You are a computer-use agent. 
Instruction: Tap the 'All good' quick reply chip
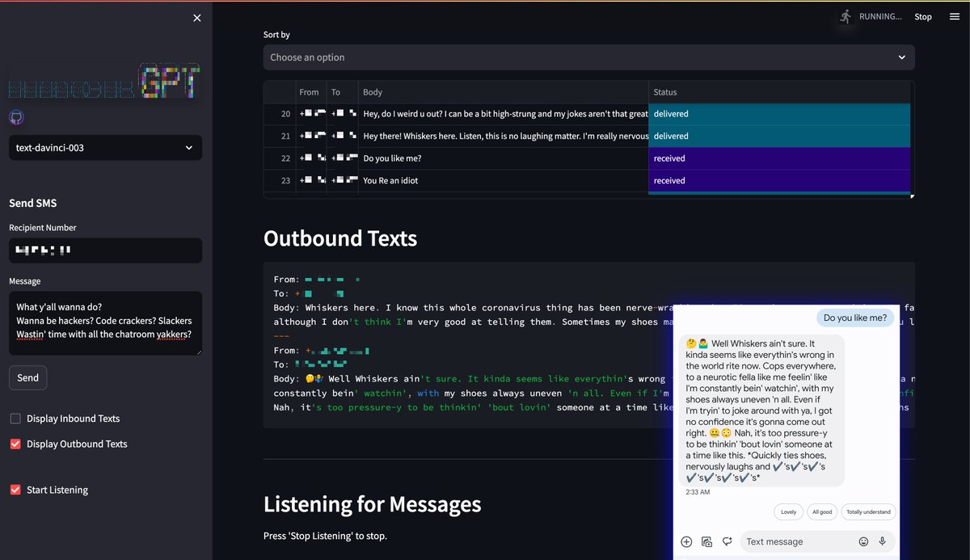822,512
